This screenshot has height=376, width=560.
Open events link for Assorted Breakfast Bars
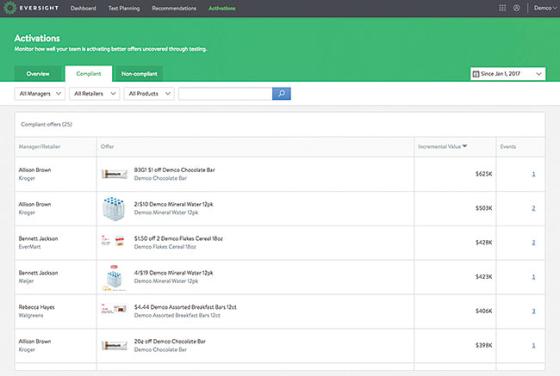click(534, 311)
